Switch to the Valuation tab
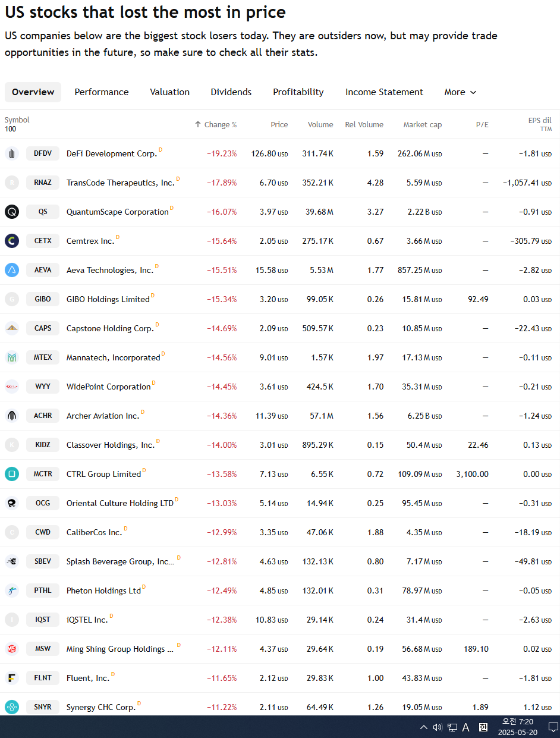Viewport: 560px width, 738px height. pos(169,92)
